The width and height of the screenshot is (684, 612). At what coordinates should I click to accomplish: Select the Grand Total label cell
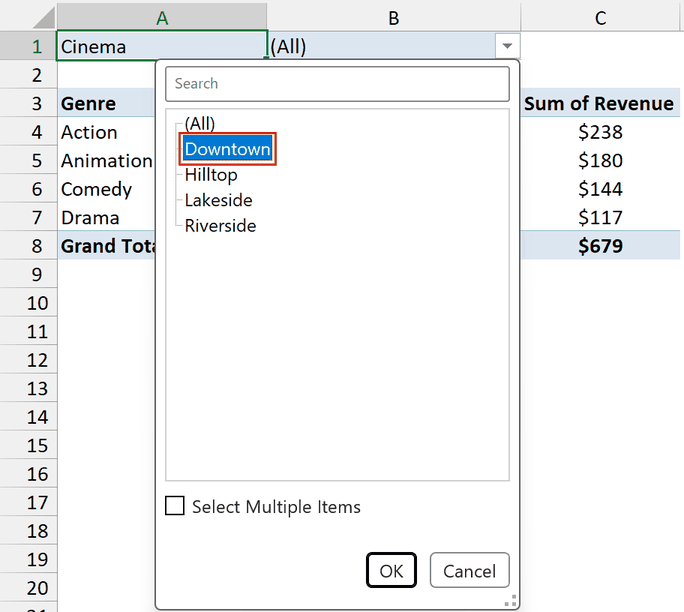click(106, 246)
